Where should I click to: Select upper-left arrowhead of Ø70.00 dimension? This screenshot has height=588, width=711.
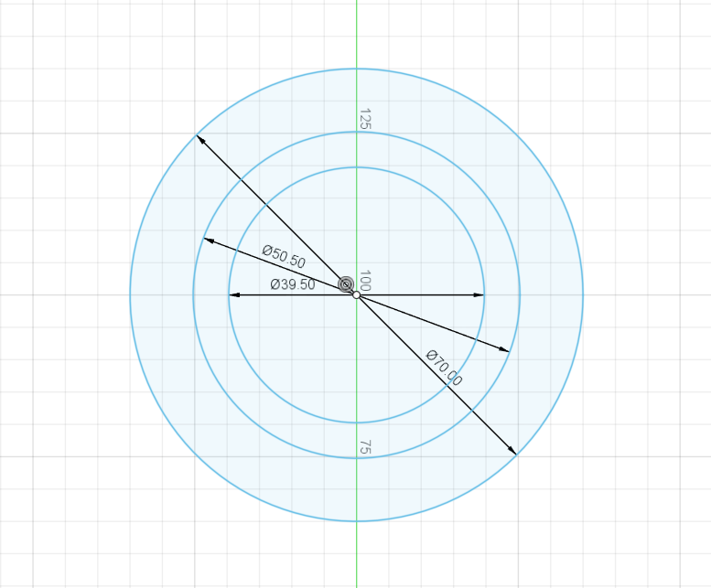(x=200, y=139)
